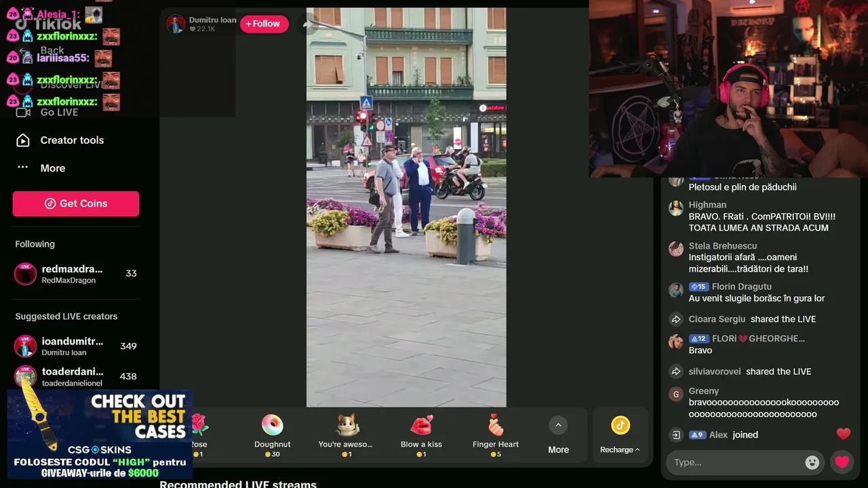Click viewer count 33 beside redmaxdra...

pos(131,274)
